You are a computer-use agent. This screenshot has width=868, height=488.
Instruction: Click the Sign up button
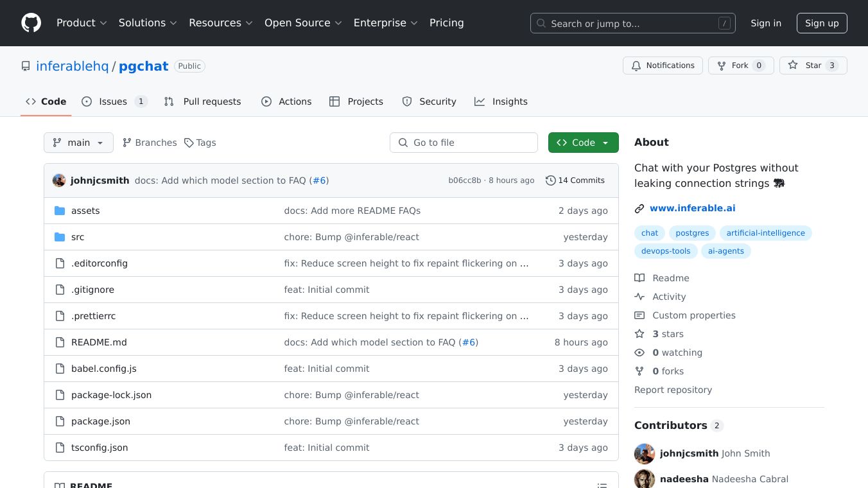click(822, 23)
